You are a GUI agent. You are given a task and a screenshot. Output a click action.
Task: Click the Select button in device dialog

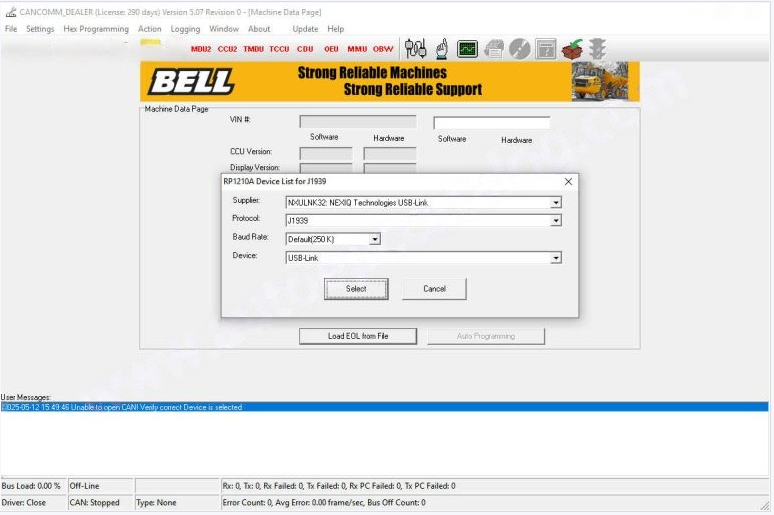click(x=356, y=289)
